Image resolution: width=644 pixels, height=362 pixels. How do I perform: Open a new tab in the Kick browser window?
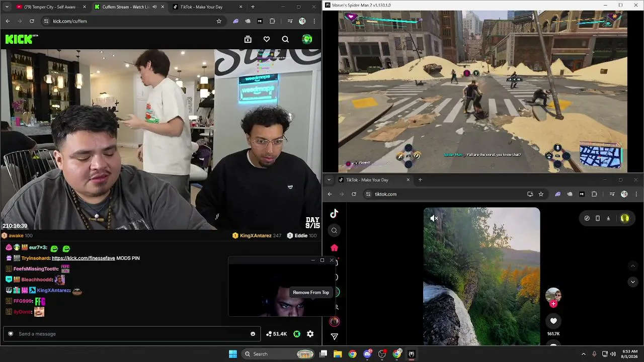pyautogui.click(x=253, y=7)
